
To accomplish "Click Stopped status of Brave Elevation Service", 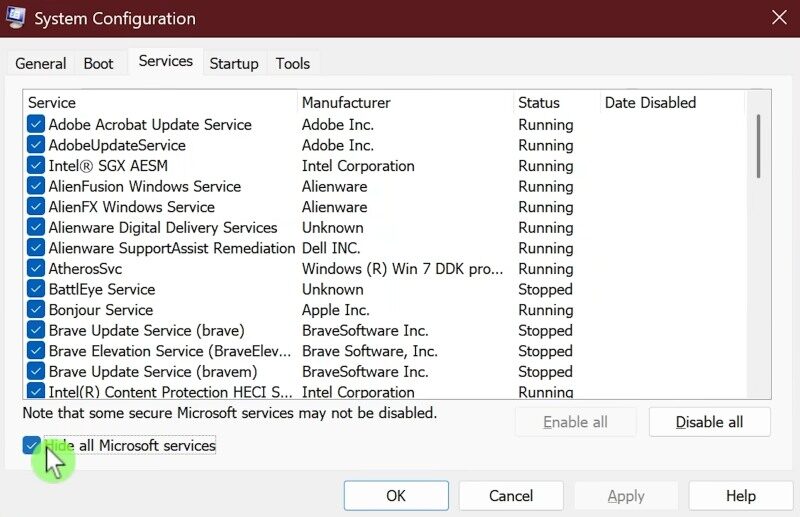I will [x=545, y=351].
